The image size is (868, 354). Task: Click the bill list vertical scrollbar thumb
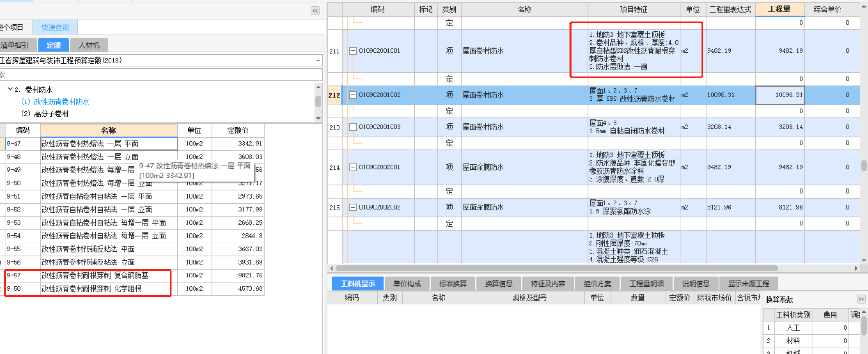864,166
